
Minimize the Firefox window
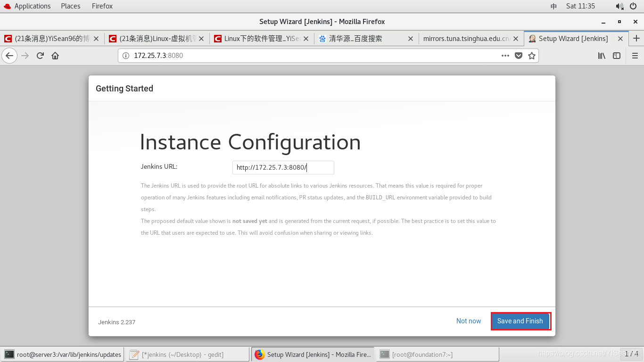603,22
